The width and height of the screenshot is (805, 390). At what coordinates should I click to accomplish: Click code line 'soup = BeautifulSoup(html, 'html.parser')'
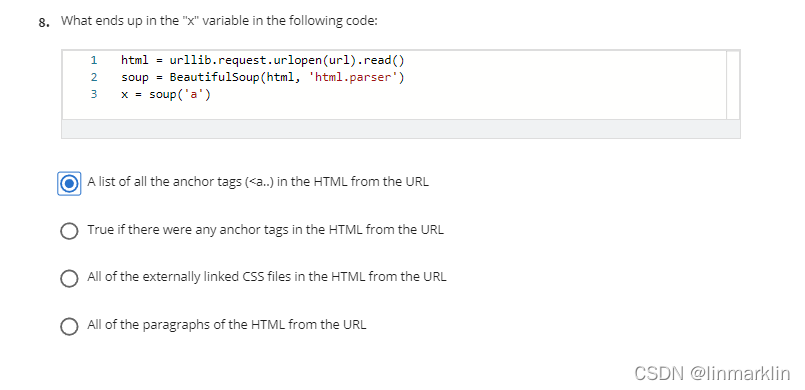pos(262,77)
